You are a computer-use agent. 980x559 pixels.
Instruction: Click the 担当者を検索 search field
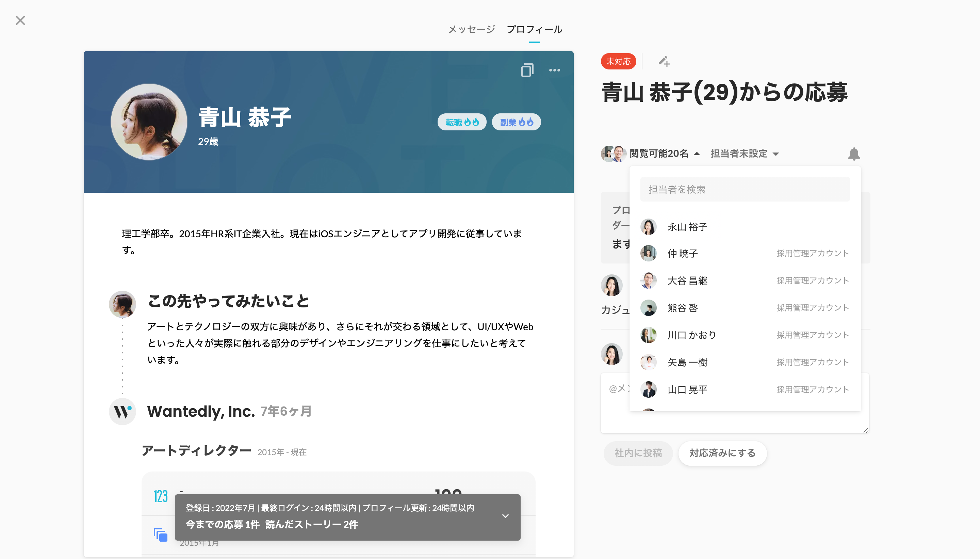745,189
